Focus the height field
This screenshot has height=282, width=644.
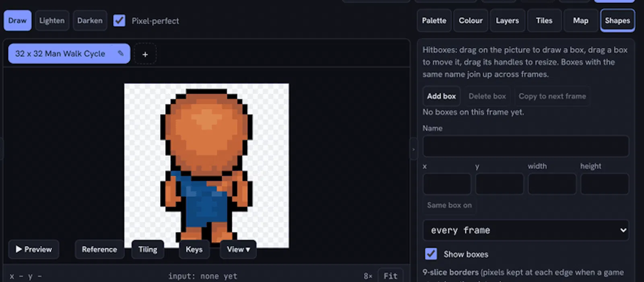click(x=605, y=184)
